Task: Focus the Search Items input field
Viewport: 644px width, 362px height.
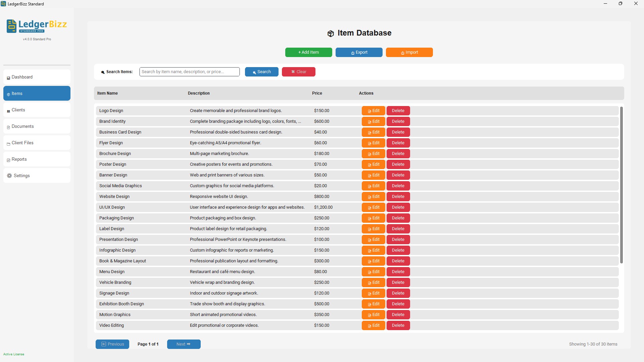Action: click(189, 72)
